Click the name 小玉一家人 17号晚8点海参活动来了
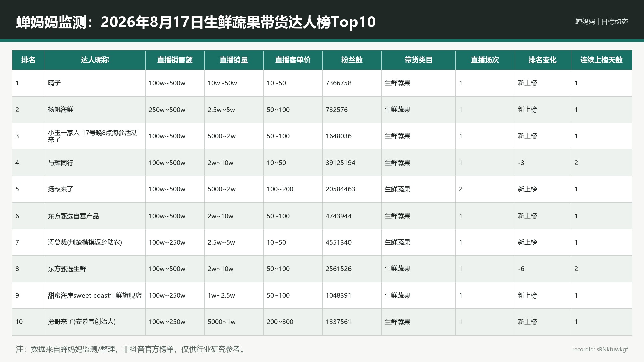The image size is (644, 362). (x=93, y=136)
